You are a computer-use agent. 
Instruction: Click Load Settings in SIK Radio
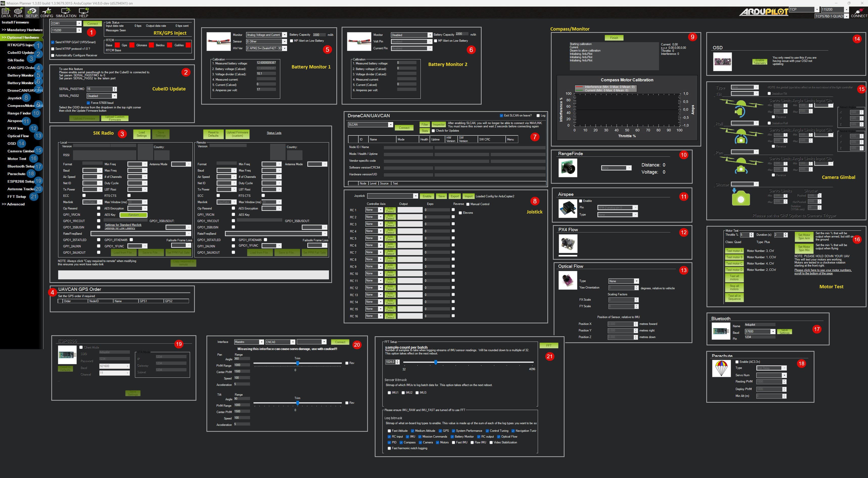click(142, 134)
